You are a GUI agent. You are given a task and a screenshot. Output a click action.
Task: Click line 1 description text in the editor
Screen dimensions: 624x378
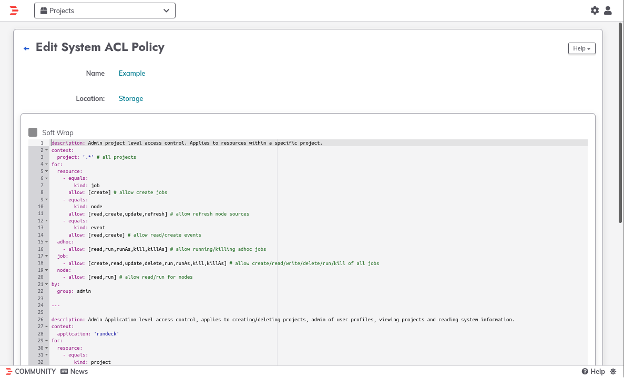tap(187, 143)
